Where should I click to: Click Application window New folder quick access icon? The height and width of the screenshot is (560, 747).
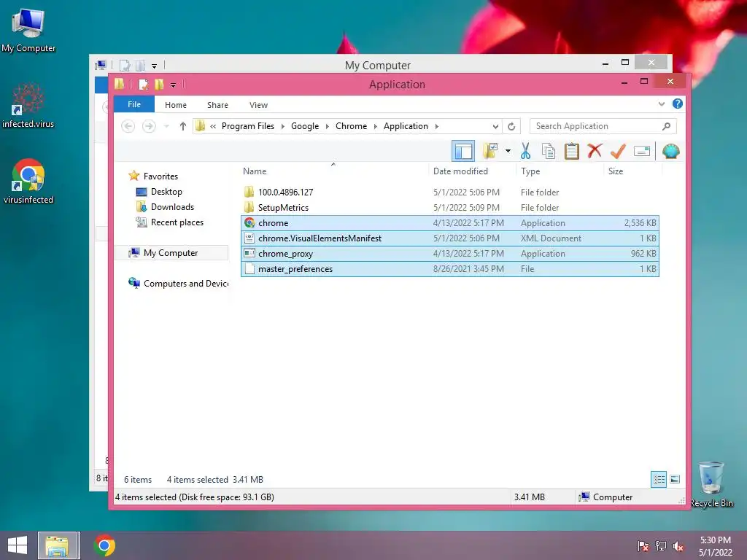coord(159,85)
